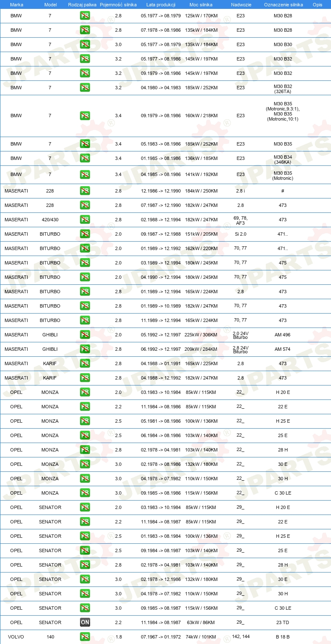Image resolution: width=331 pixels, height=644 pixels.
Task: Click the Lata produkcji column header
Action: (x=161, y=5)
